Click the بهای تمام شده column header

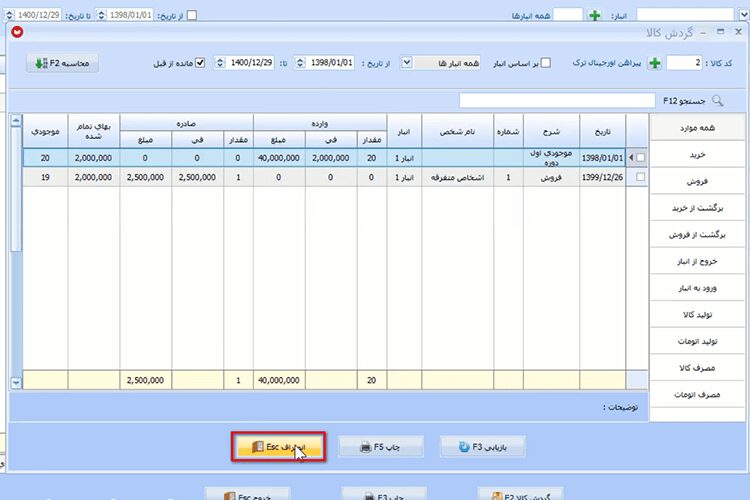click(x=94, y=132)
